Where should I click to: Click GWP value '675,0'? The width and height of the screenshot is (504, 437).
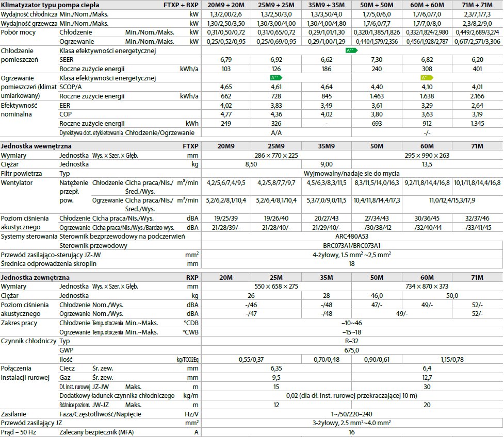(352, 350)
